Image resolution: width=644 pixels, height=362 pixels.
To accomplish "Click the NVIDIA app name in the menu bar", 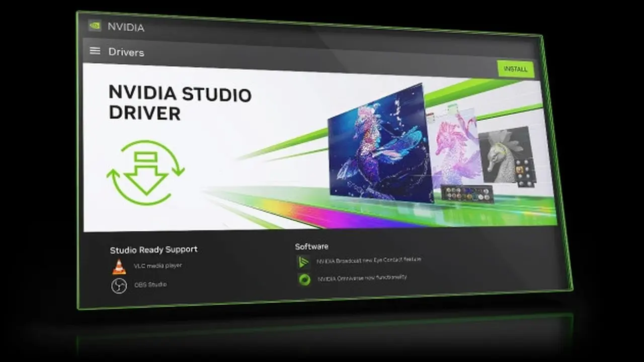I will [125, 27].
